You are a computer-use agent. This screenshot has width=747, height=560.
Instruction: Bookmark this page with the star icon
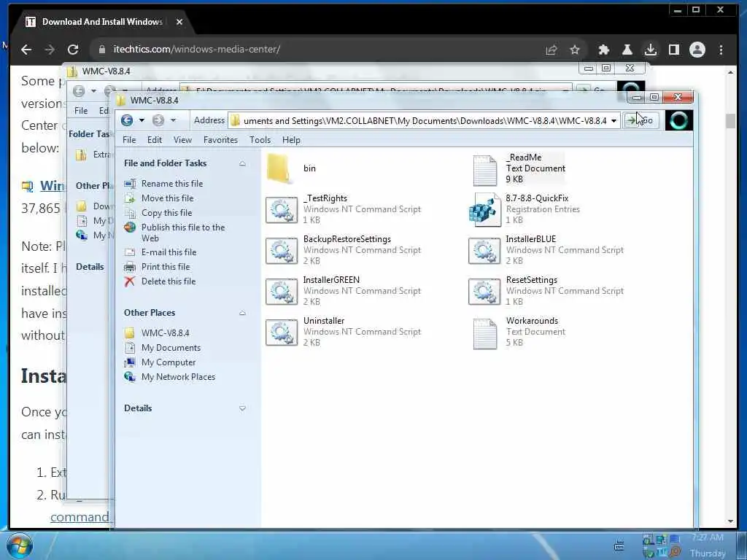click(x=575, y=50)
